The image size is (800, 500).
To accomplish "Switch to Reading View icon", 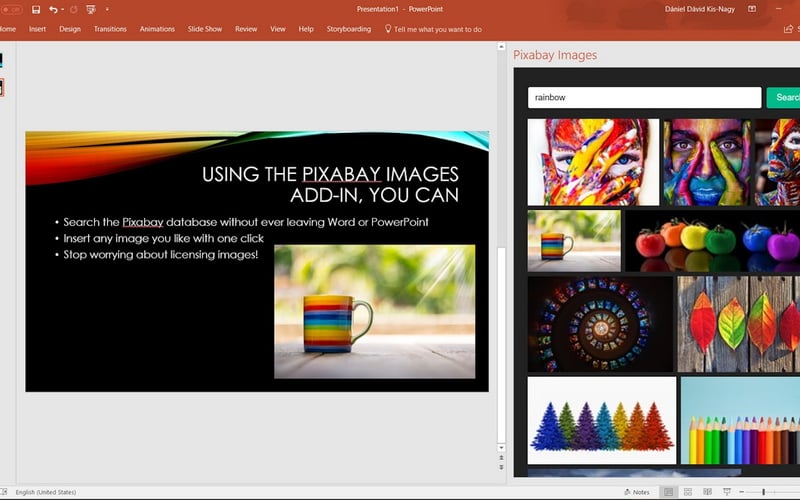I will click(x=707, y=492).
